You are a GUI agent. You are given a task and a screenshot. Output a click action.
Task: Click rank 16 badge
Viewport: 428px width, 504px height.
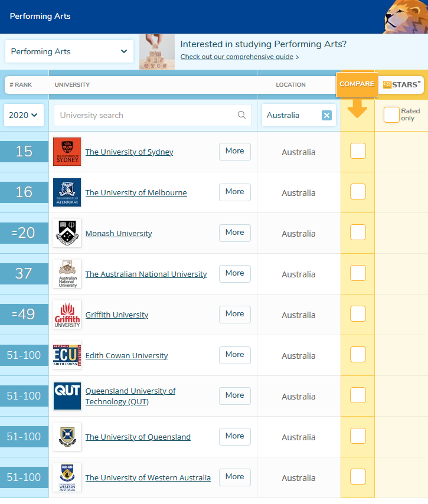(x=24, y=192)
